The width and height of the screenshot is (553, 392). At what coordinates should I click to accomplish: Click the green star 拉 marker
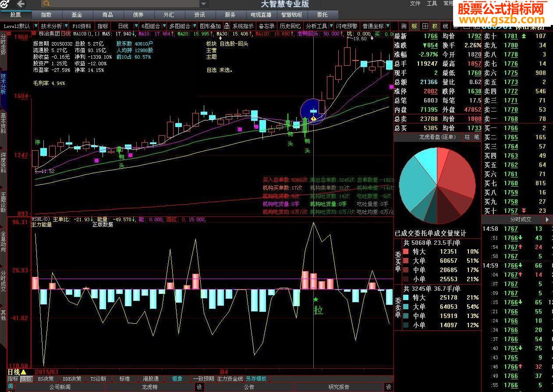coord(315,300)
